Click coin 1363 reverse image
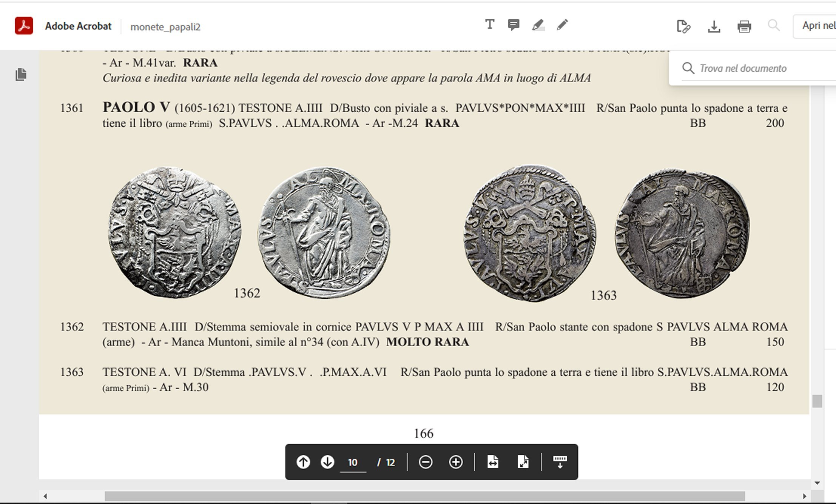The width and height of the screenshot is (836, 504). [682, 233]
